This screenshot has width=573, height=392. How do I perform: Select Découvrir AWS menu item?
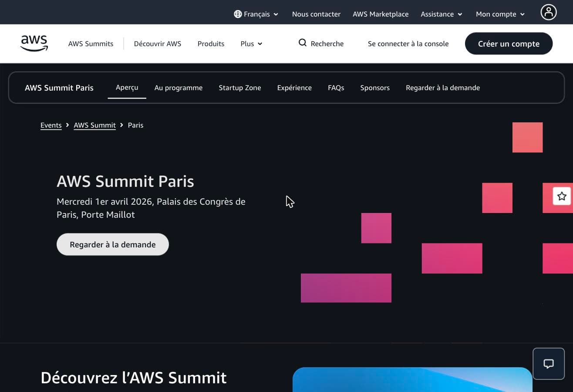pos(158,44)
